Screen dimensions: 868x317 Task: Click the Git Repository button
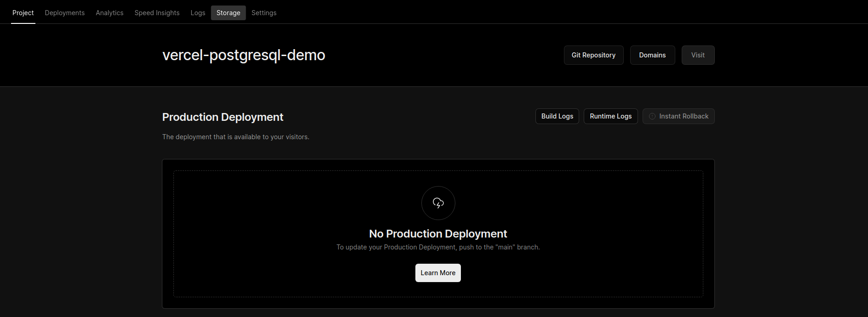(x=593, y=55)
